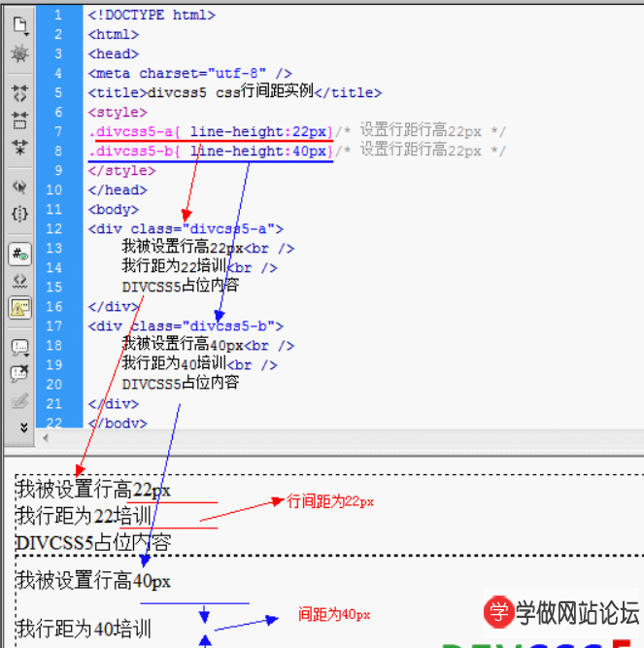Click the Wrap Tag pencil icon
Screen dimensions: 644x648
point(19,401)
